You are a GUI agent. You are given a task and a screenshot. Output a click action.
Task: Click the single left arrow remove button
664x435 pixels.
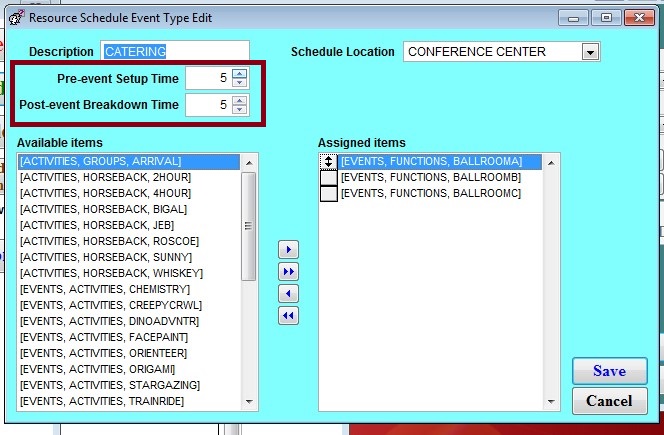[289, 294]
